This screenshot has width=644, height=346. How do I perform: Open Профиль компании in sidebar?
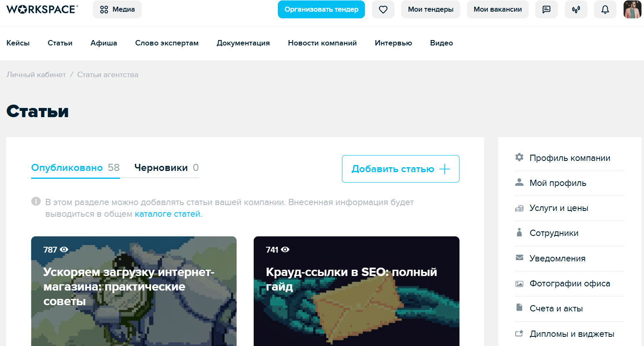point(569,158)
